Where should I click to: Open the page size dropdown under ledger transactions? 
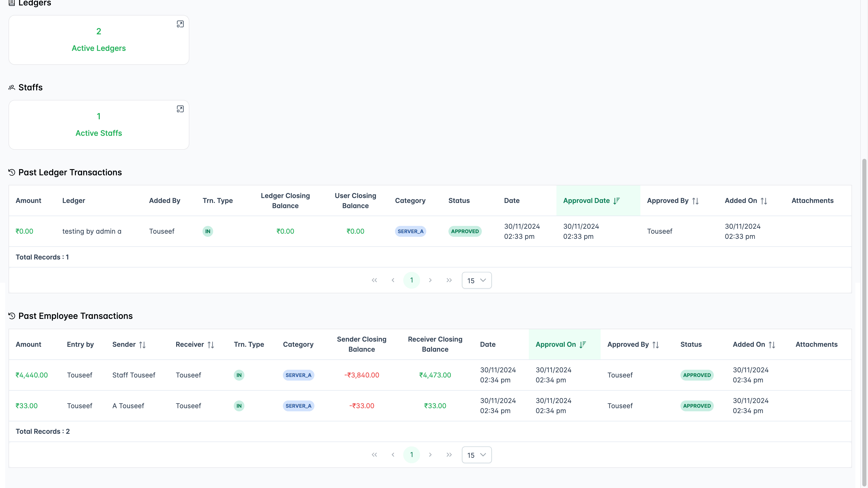[476, 280]
